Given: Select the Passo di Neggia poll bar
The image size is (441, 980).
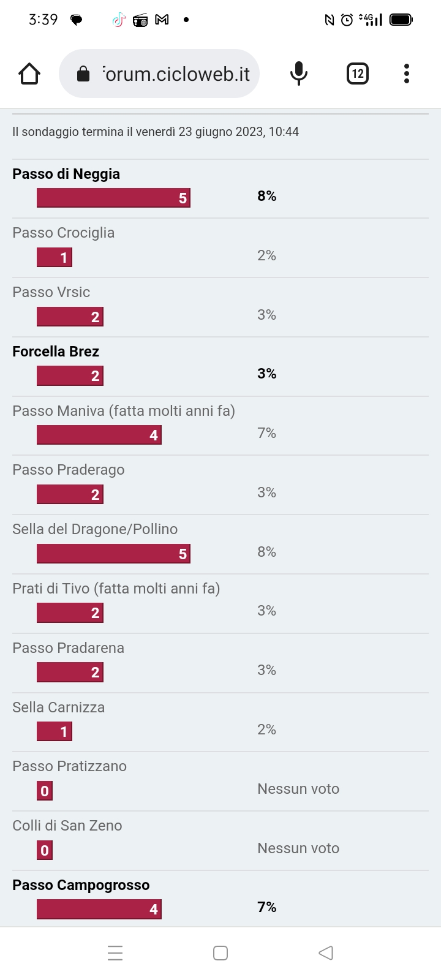Looking at the screenshot, I should coord(113,198).
